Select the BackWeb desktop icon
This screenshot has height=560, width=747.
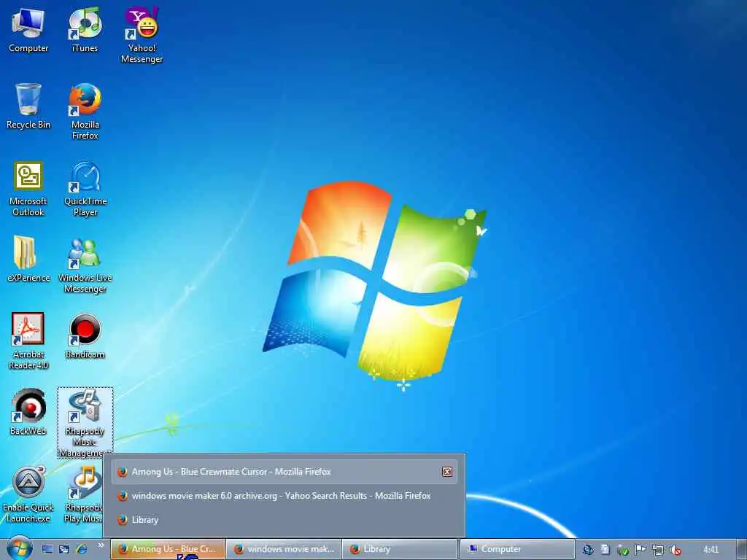click(28, 413)
